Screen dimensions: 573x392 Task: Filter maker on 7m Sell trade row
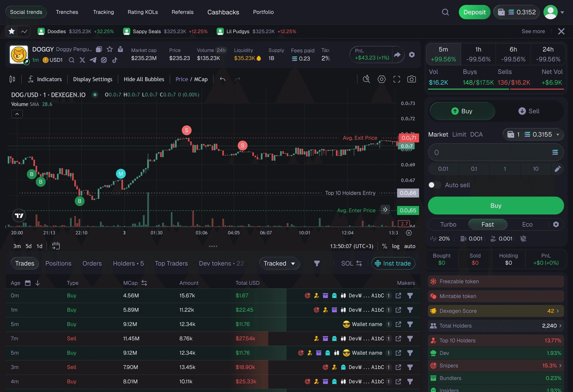coord(410,338)
